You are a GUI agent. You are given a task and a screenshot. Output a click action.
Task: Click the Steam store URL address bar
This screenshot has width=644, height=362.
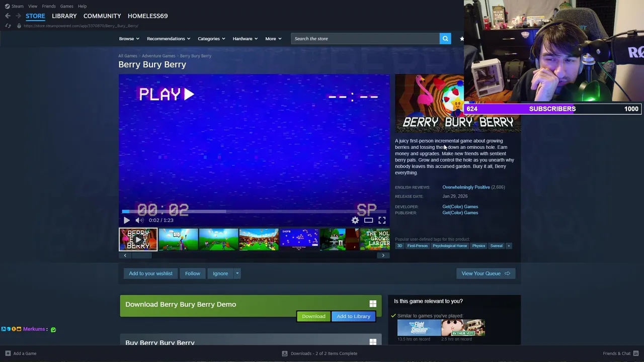point(81,26)
